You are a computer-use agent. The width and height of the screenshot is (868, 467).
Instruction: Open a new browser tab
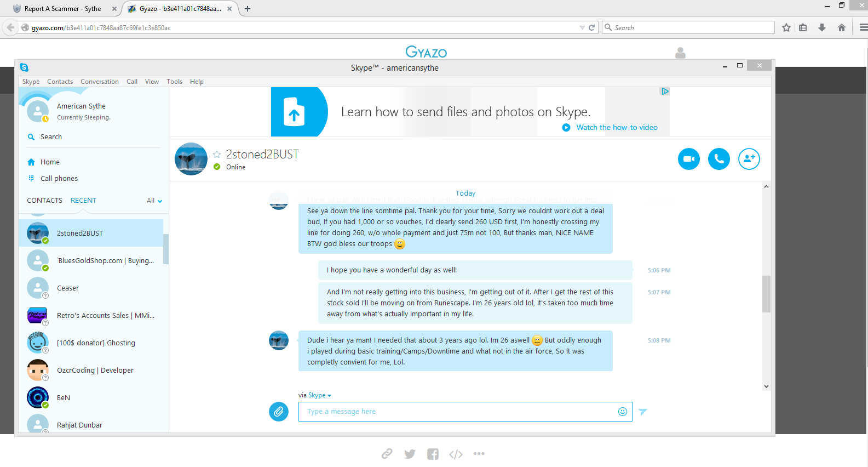tap(248, 9)
